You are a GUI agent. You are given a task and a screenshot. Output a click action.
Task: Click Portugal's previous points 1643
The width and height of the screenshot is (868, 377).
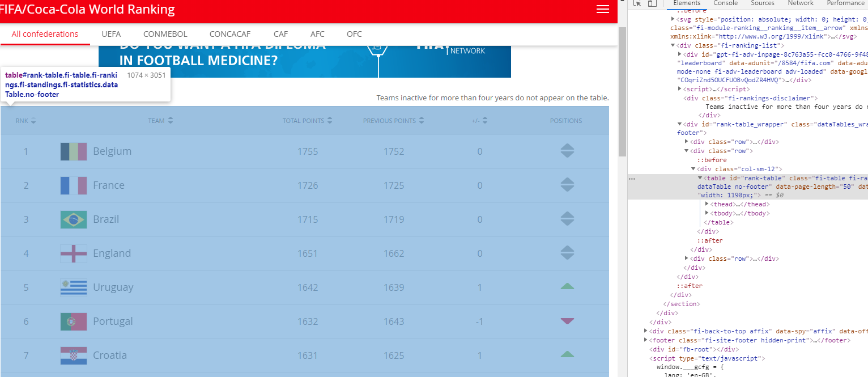tap(394, 321)
